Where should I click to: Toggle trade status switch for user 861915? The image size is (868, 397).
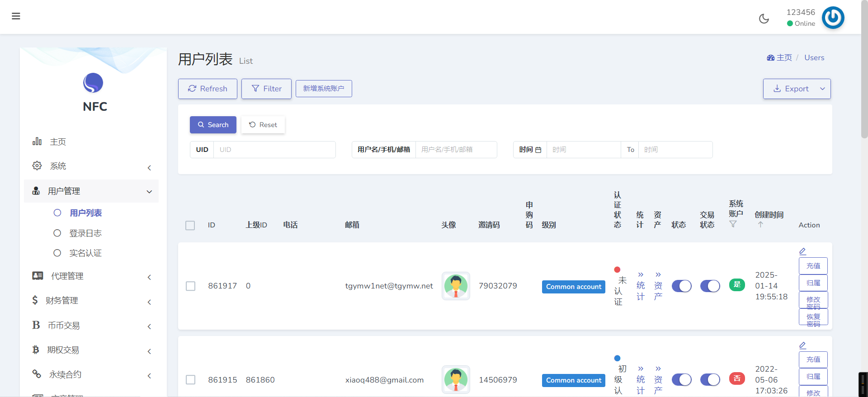pos(710,380)
